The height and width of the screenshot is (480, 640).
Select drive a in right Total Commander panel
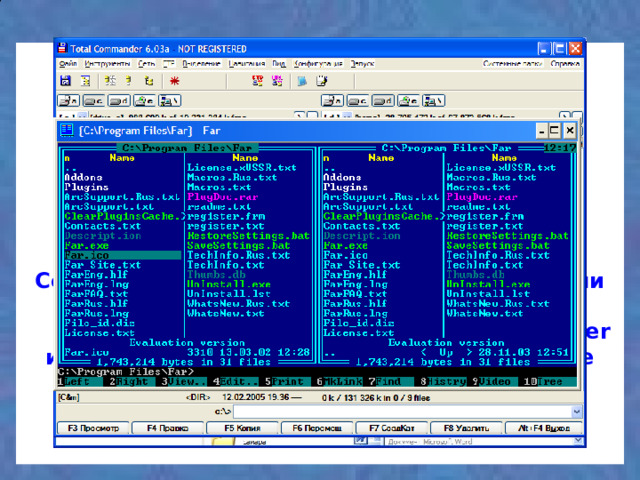coord(332,100)
